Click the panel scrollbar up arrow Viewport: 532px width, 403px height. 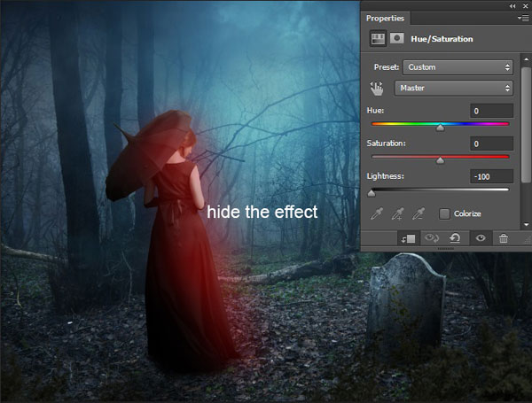[526, 59]
